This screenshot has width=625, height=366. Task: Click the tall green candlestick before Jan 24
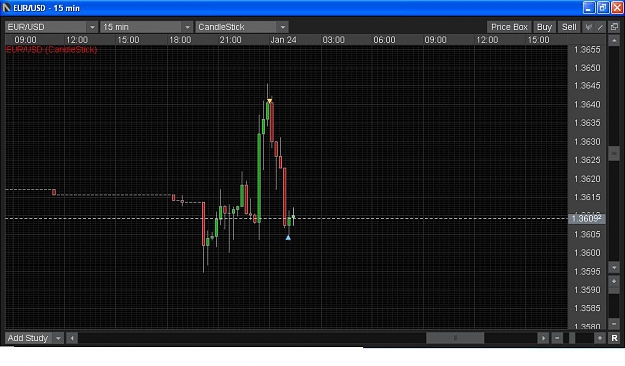259,177
